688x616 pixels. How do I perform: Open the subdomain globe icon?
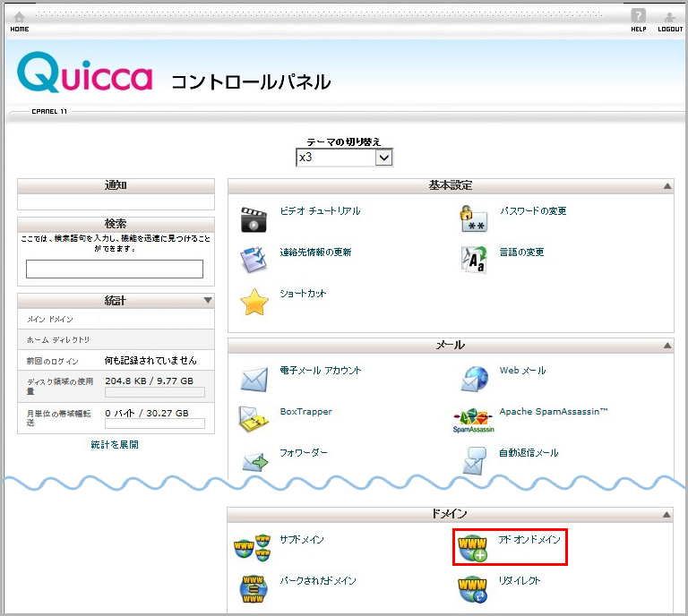(x=251, y=547)
